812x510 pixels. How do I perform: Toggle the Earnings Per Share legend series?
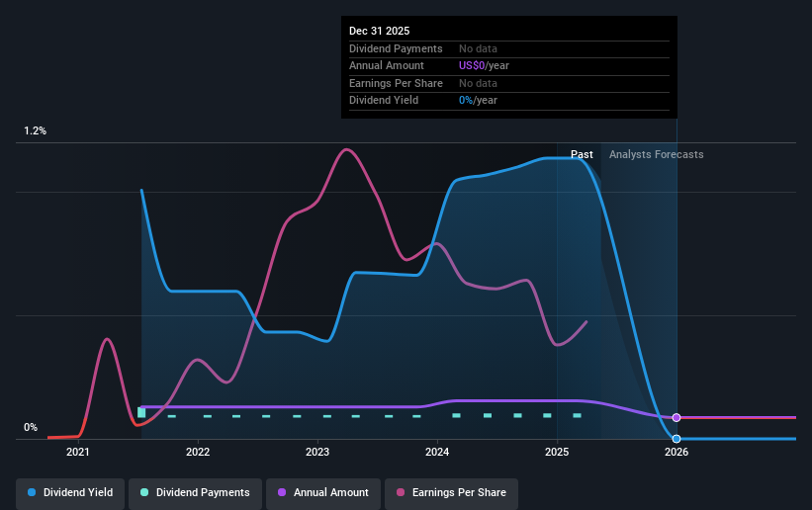pos(451,492)
